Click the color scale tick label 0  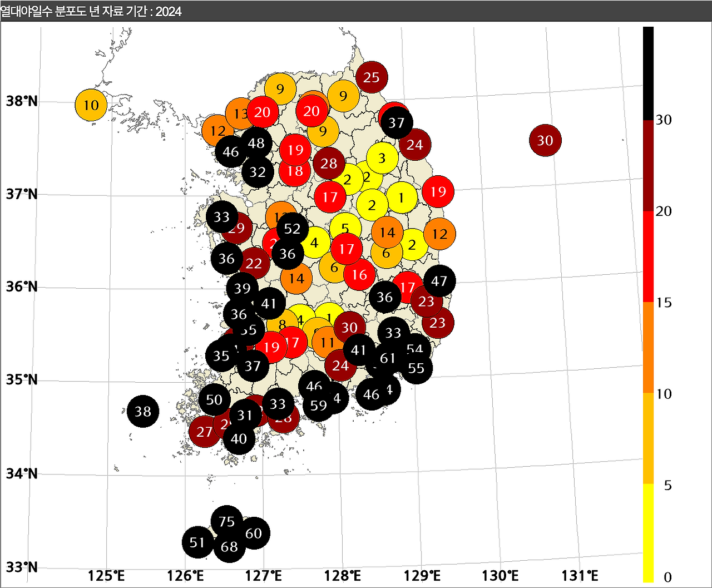tap(668, 577)
